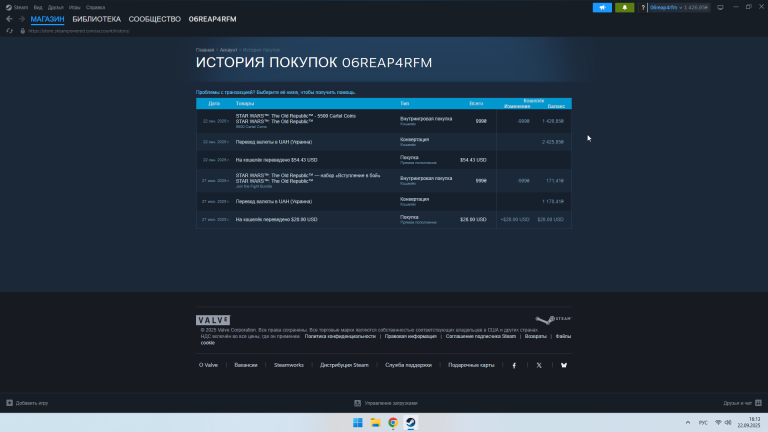Open О Valve footer link
Viewport: 768px width, 432px height.
click(x=208, y=365)
